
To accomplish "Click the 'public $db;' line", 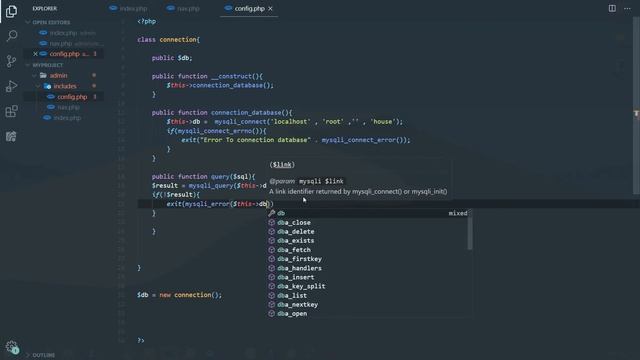I will (x=172, y=58).
